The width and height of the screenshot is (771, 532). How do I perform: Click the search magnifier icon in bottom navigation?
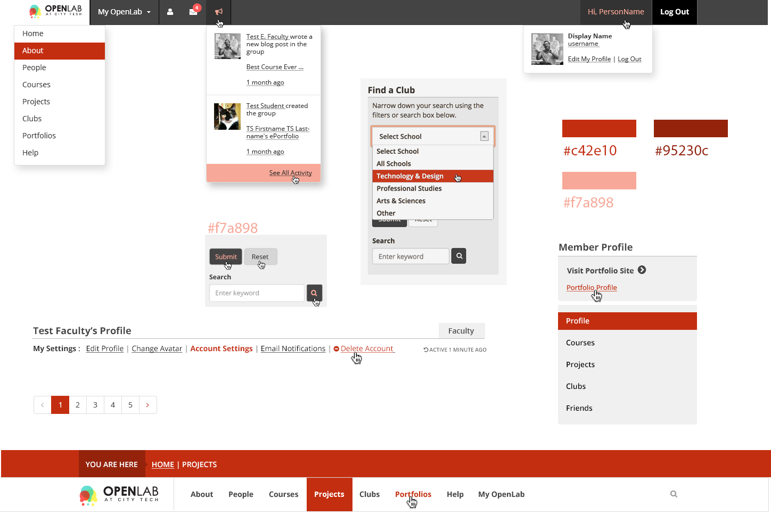pos(674,494)
